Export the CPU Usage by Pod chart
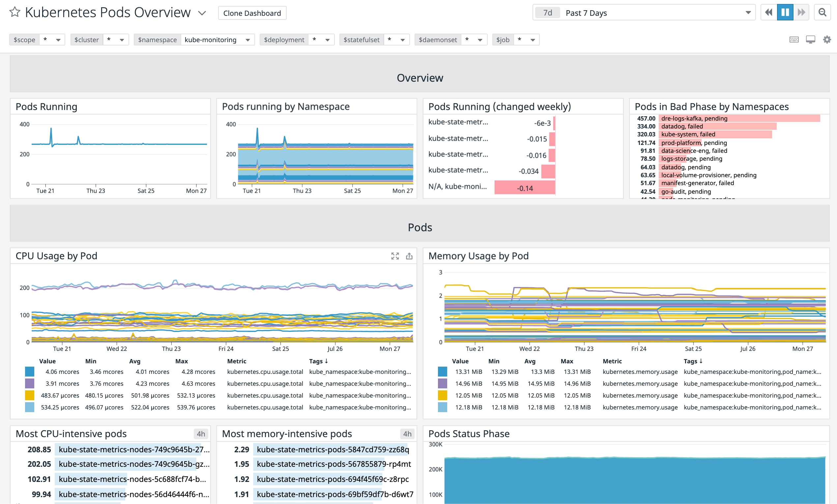This screenshot has height=504, width=837. [x=409, y=256]
